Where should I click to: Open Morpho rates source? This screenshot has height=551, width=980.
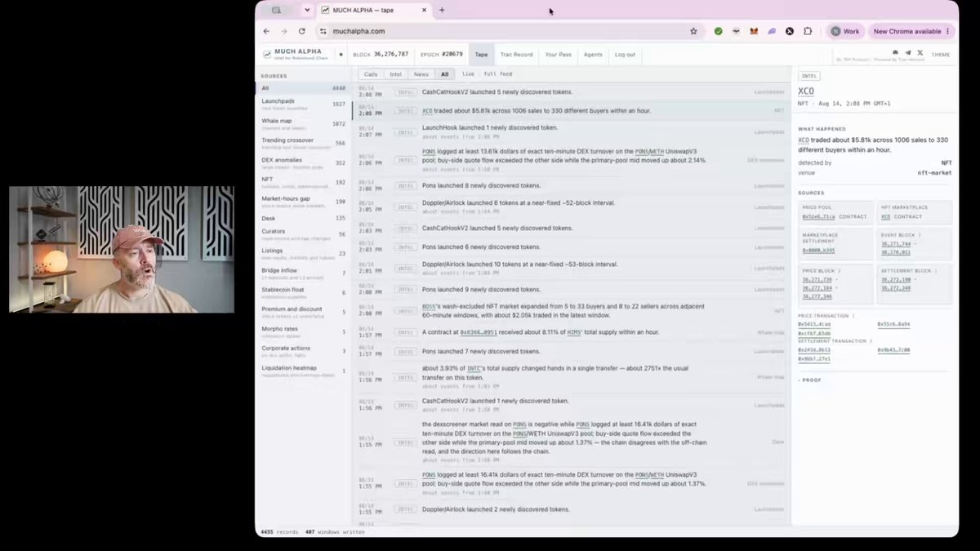(303, 331)
